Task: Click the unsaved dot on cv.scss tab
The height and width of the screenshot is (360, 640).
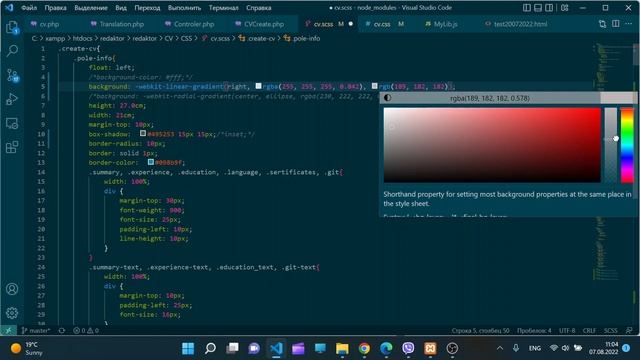Action: pyautogui.click(x=351, y=24)
